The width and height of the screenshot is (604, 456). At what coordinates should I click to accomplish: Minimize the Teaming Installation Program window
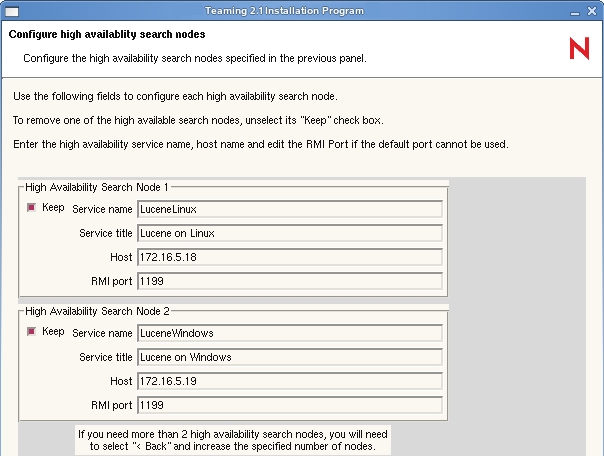click(575, 12)
